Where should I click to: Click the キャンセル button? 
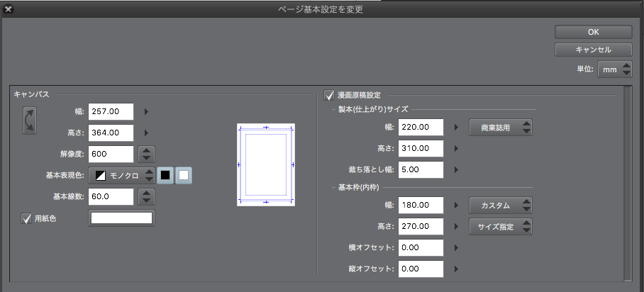[x=594, y=50]
